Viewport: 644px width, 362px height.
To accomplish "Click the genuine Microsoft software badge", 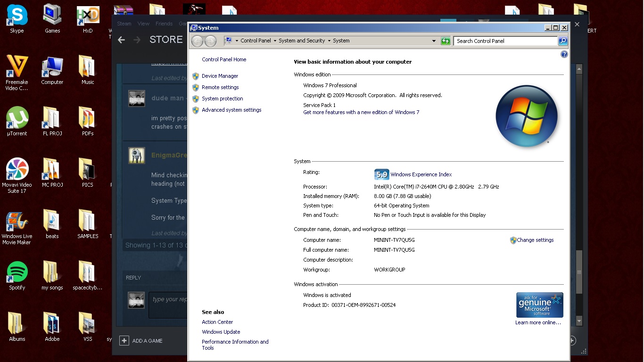I will [x=540, y=305].
